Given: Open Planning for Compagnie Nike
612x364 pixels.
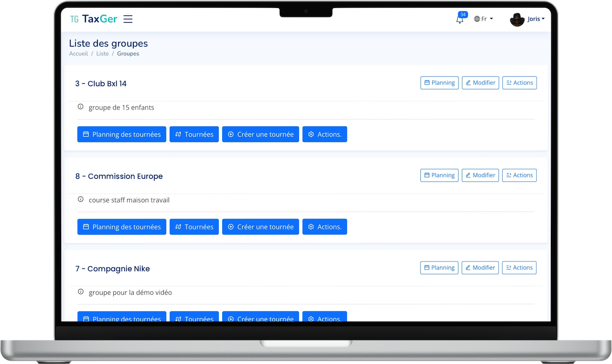Looking at the screenshot, I should pos(439,268).
